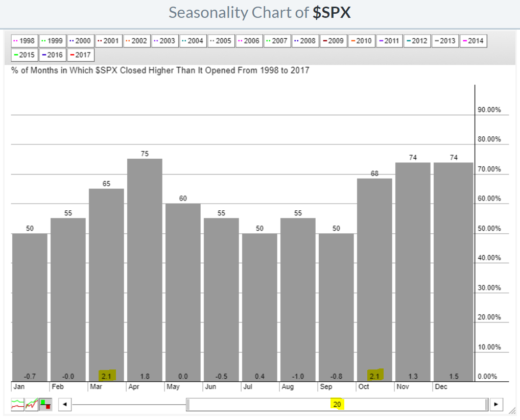Toggle the 2008 year series
This screenshot has width=520, height=420.
pyautogui.click(x=305, y=41)
